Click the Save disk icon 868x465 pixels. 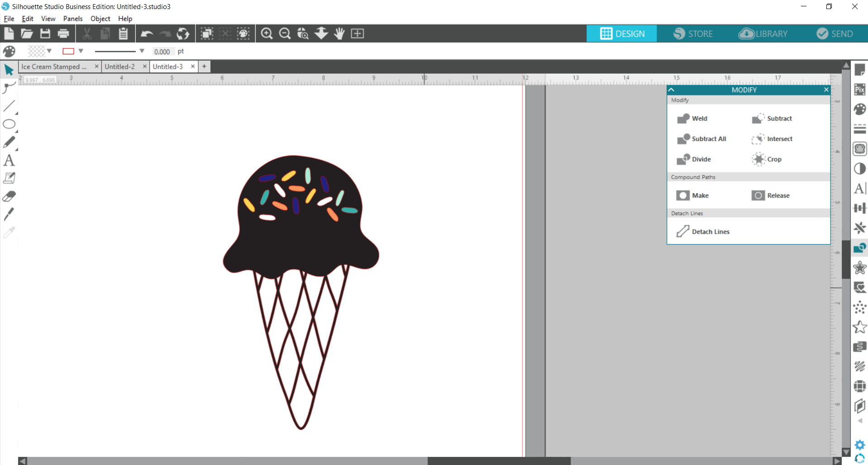point(45,33)
